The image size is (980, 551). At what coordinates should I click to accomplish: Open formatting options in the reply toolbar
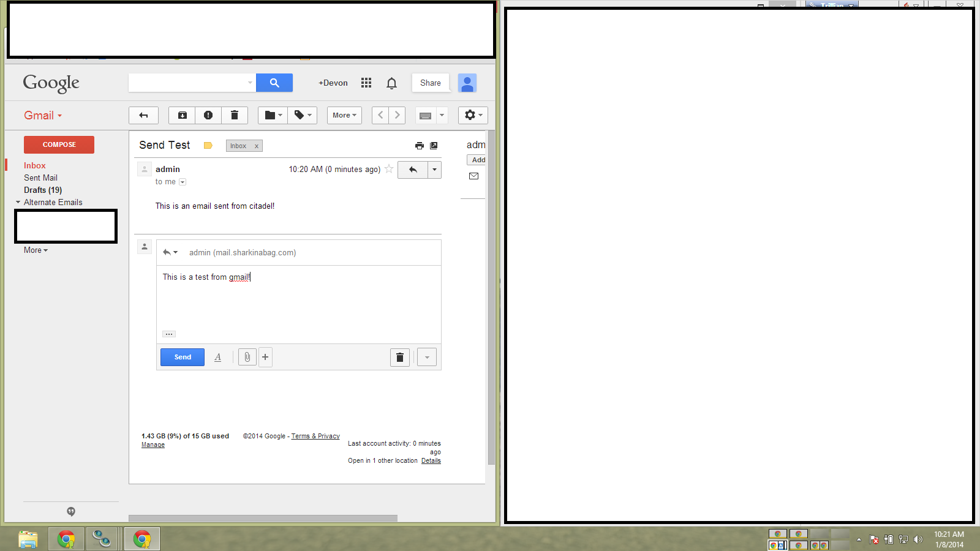point(217,357)
